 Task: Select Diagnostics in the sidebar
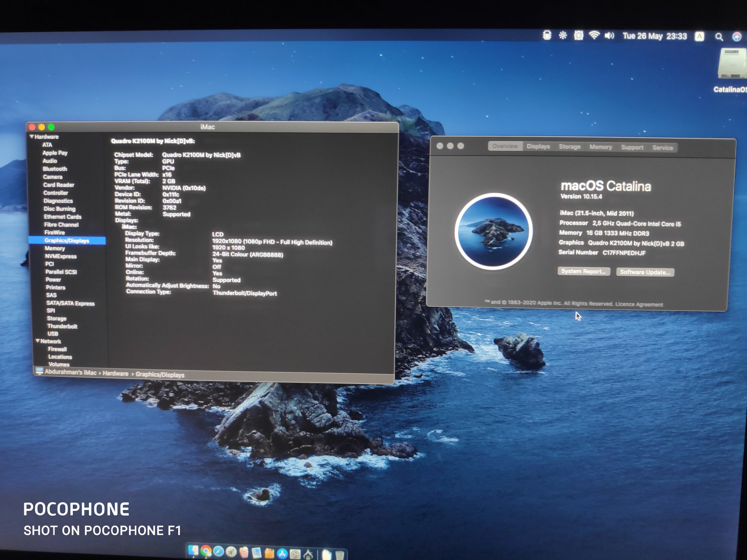tap(58, 201)
